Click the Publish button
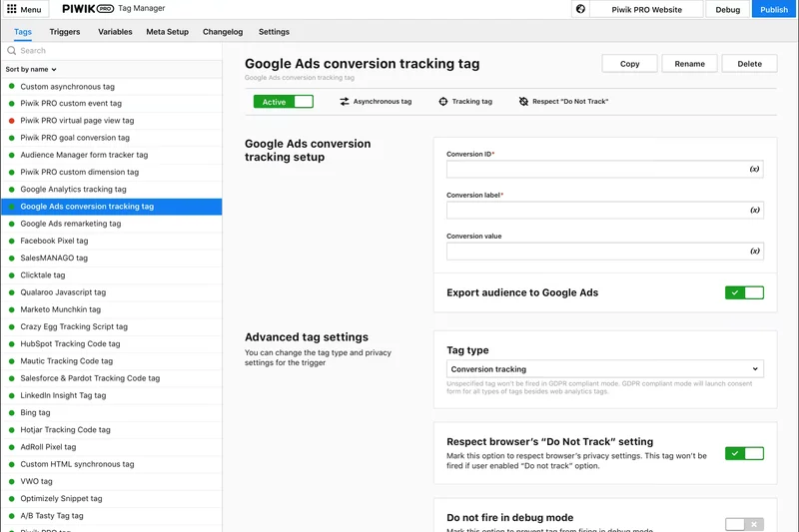 [x=774, y=9]
